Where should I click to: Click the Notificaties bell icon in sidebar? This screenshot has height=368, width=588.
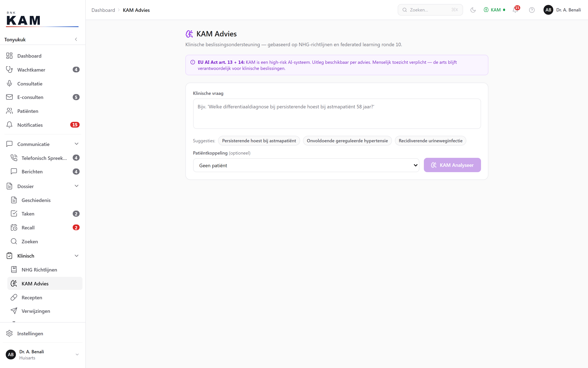pyautogui.click(x=9, y=125)
